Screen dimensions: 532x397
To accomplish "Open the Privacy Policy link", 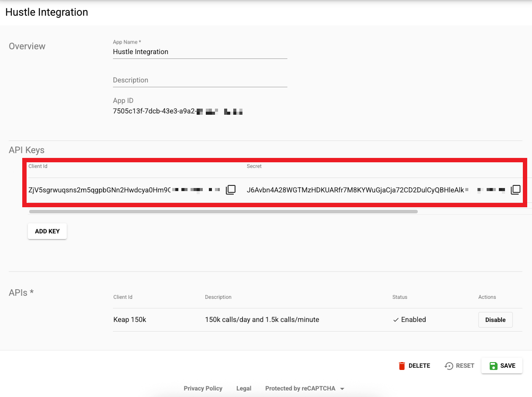I will pos(203,388).
